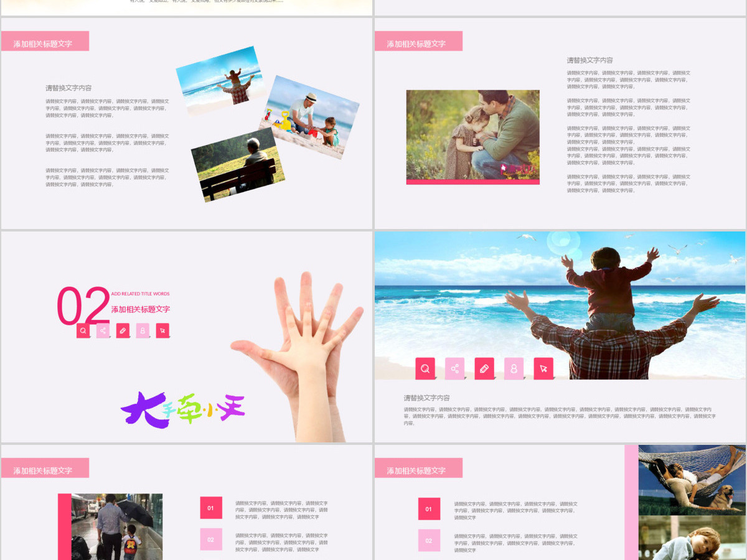747x560 pixels.
Task: Click the pink title tab on the three-photo slide
Action: pyautogui.click(x=45, y=41)
